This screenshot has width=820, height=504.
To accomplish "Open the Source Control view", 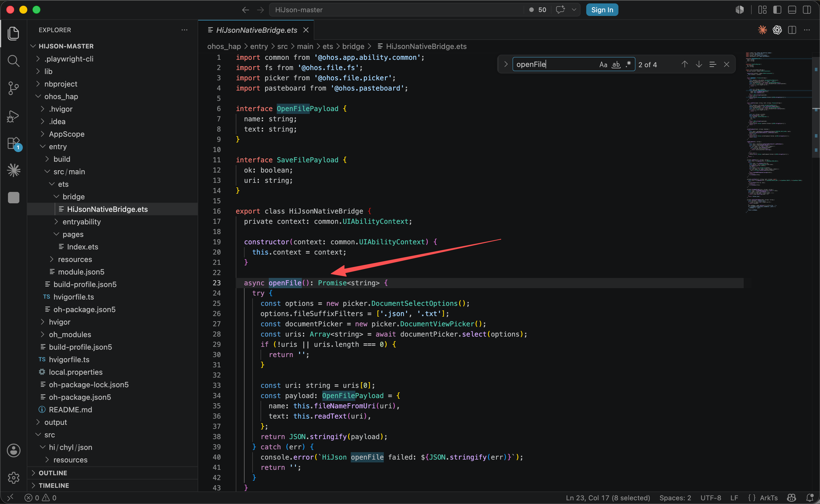I will click(x=13, y=88).
